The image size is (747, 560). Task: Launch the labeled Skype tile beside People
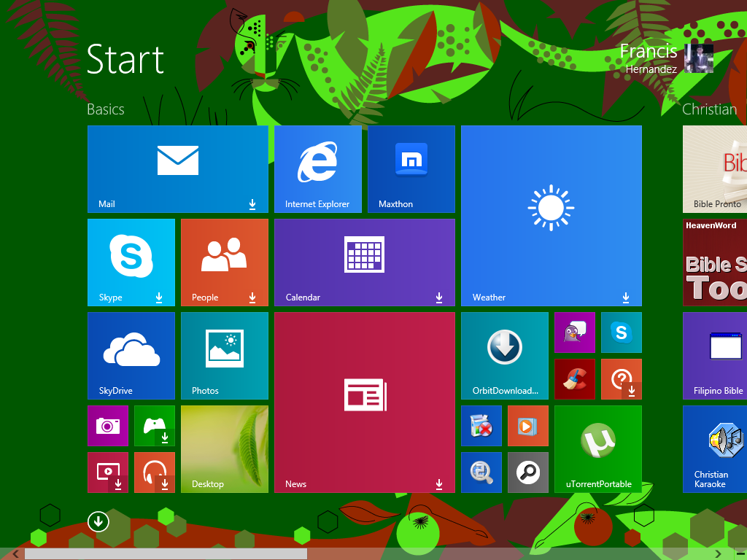[131, 262]
